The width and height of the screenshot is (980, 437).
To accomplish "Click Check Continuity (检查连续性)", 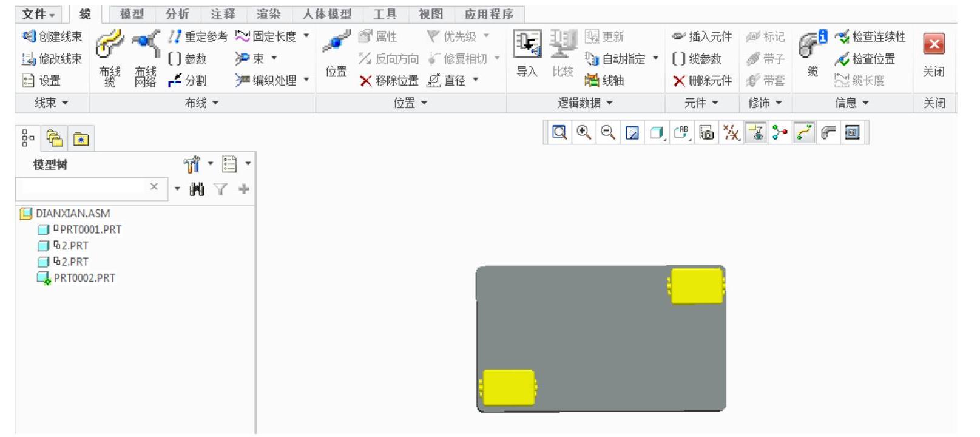I will tap(870, 37).
